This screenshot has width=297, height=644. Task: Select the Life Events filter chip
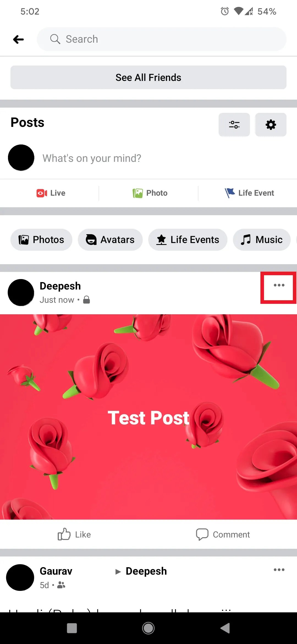[x=188, y=240]
